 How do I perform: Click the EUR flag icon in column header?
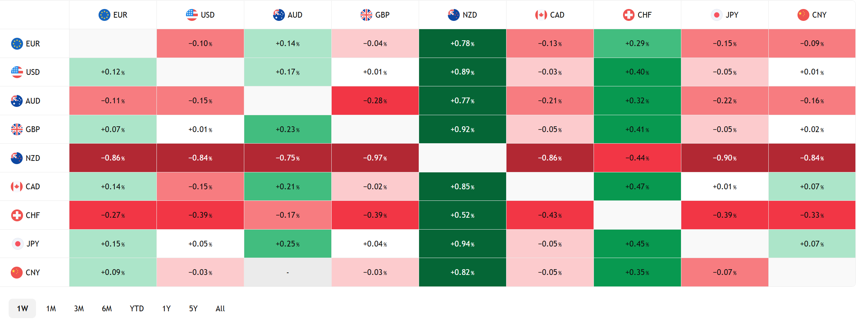[104, 15]
